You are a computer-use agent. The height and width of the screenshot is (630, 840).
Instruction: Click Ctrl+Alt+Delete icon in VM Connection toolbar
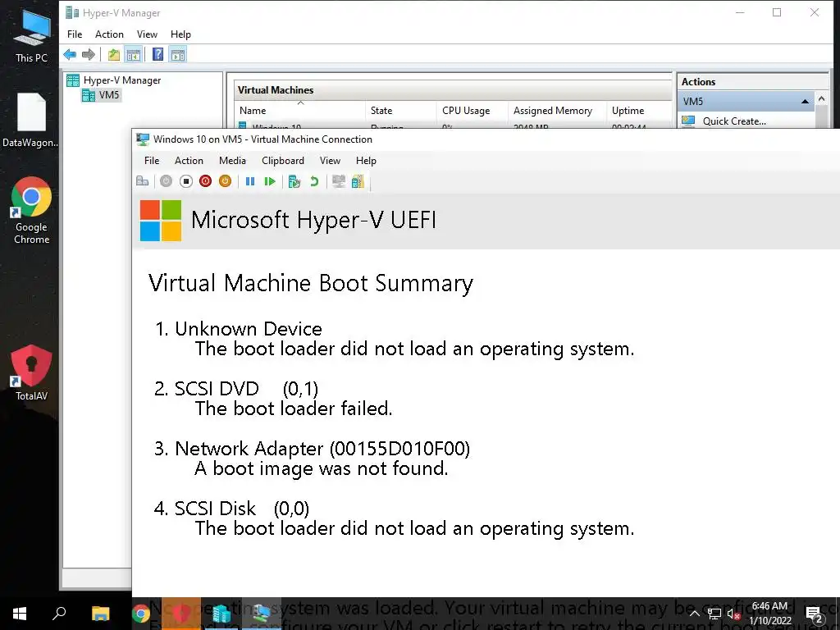143,181
